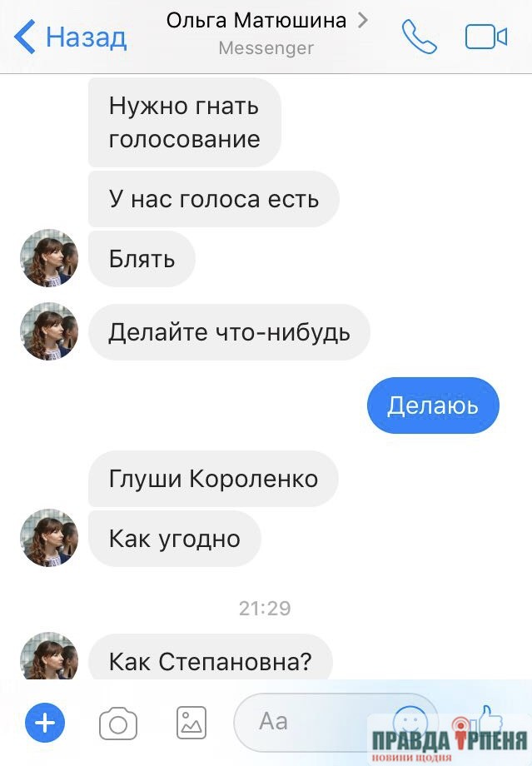This screenshot has height=766, width=532.
Task: Tap the avatar beside Как Степановна?
Action: [x=49, y=656]
